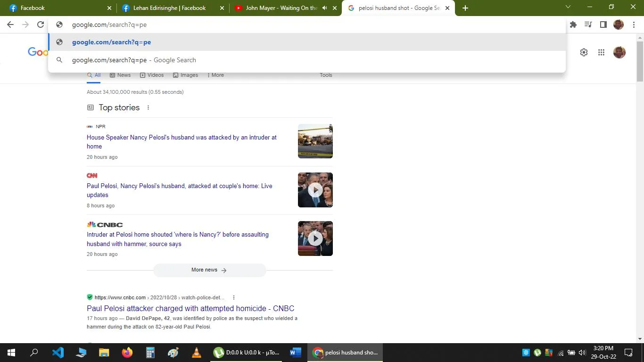Open the Chrome Extensions puzzle icon
Screen dimensions: 644x362
(x=573, y=25)
